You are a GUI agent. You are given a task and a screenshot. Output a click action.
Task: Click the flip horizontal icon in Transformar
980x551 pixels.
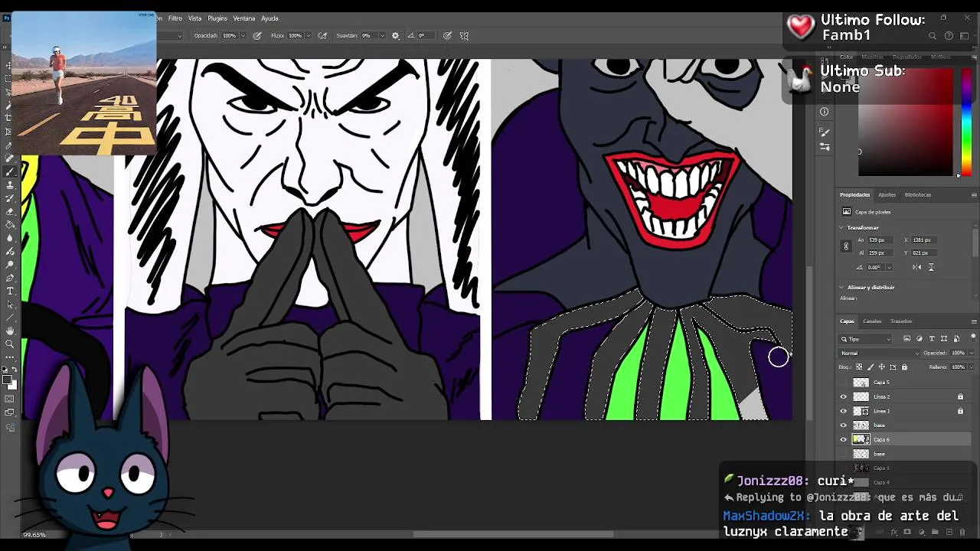917,267
